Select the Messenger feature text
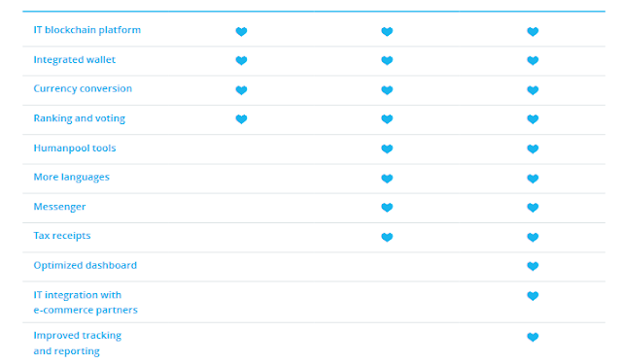 [59, 207]
